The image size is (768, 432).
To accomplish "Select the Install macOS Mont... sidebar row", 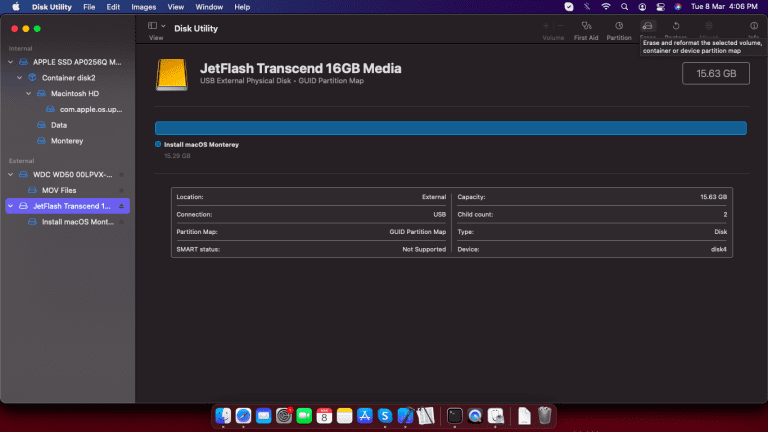I will [68, 222].
